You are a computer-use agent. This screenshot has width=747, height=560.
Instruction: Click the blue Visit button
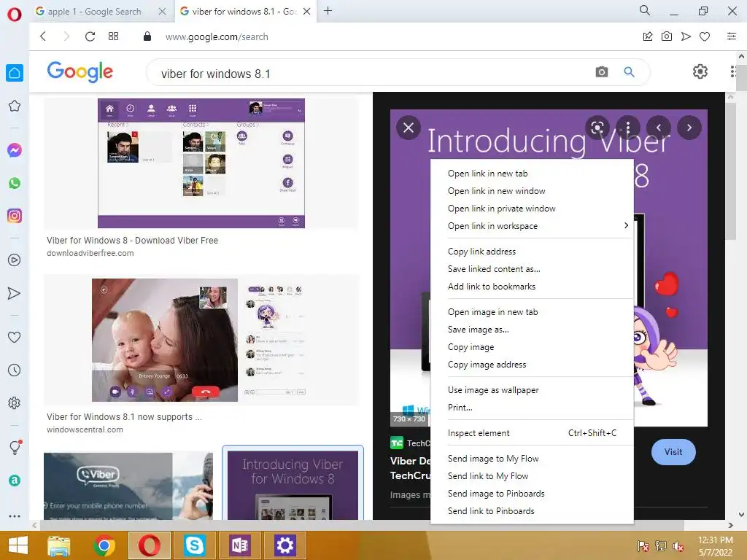coord(673,452)
